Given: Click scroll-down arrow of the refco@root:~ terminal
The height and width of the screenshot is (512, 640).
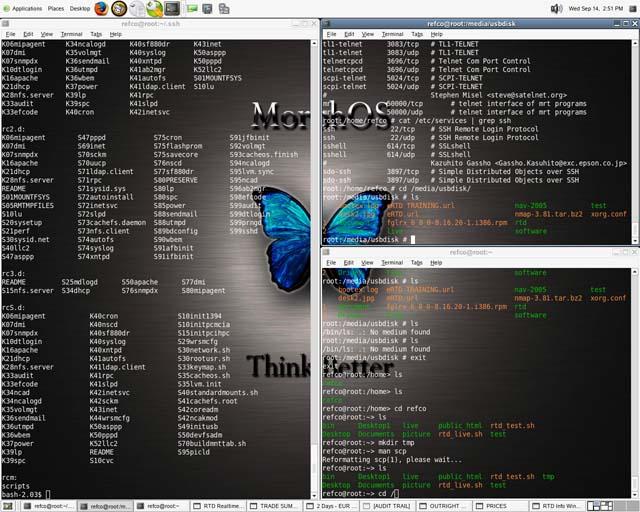Looking at the screenshot, I should point(635,495).
